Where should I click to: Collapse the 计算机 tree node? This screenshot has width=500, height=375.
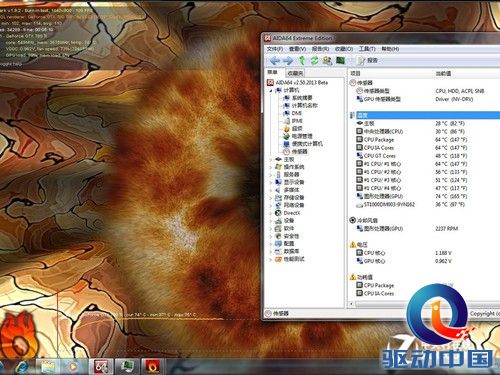[x=271, y=90]
